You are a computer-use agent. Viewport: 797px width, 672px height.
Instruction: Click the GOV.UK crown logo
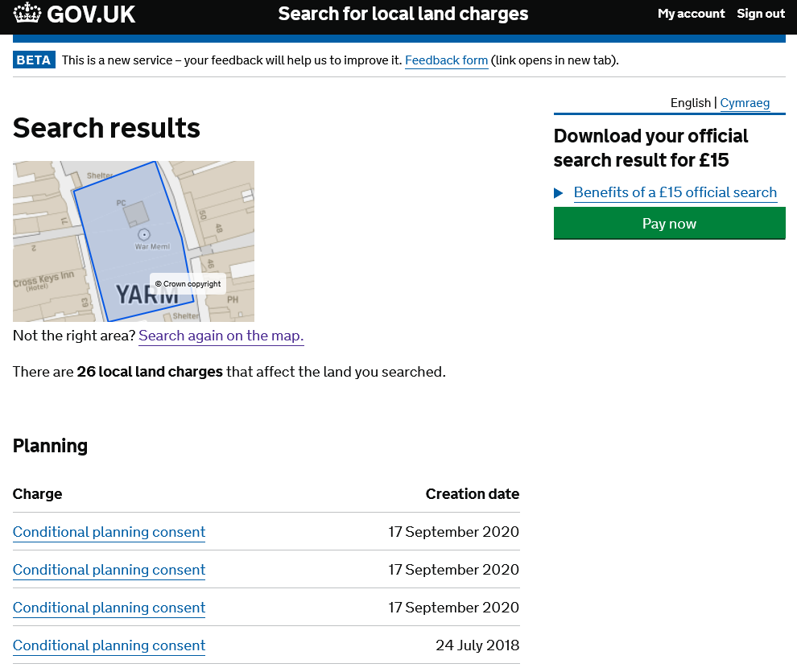(27, 13)
